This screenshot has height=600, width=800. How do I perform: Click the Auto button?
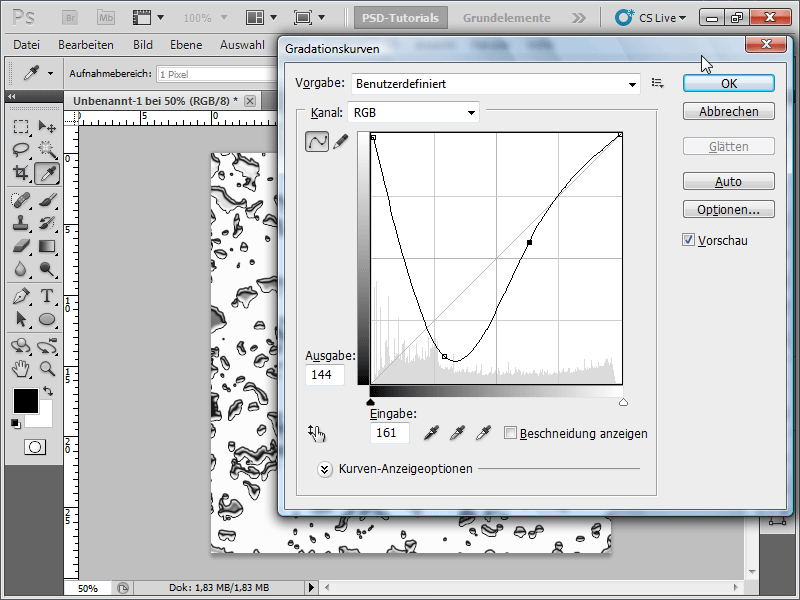pyautogui.click(x=729, y=181)
